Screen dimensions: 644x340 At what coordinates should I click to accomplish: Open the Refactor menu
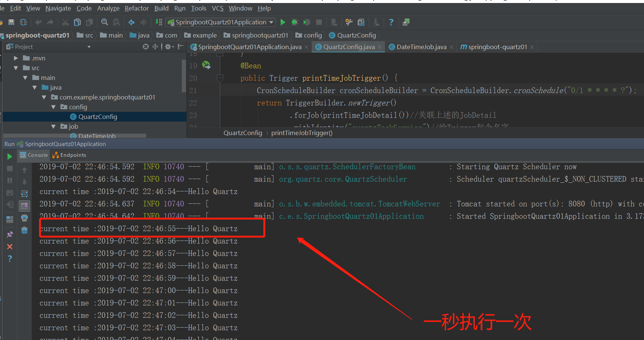click(136, 8)
